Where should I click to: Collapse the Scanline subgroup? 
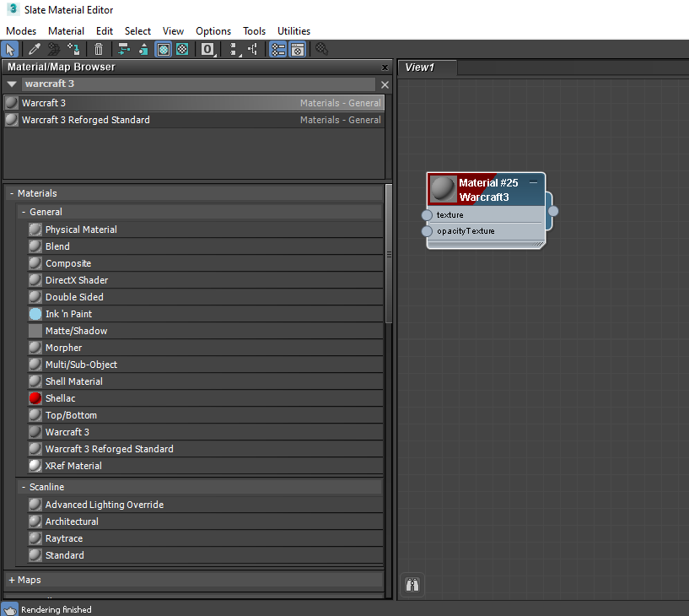tap(24, 487)
